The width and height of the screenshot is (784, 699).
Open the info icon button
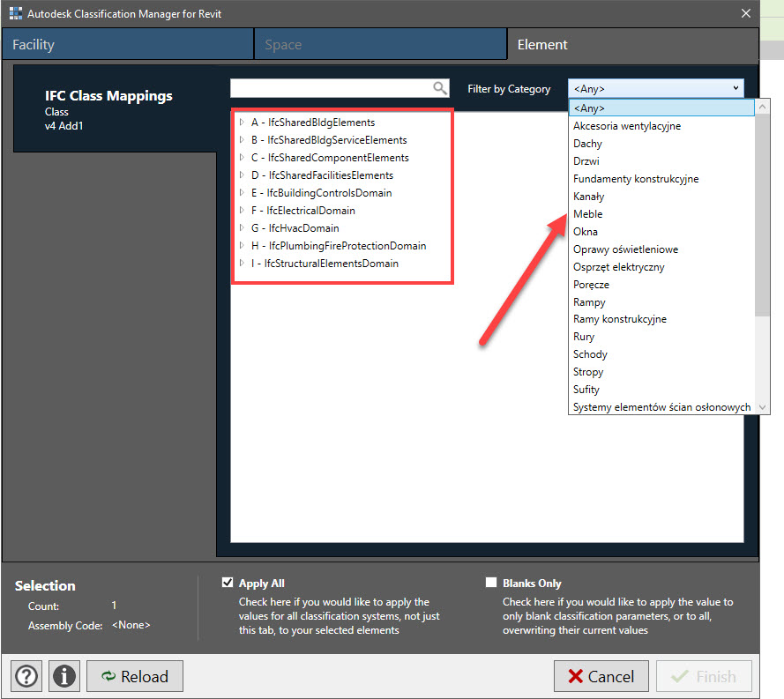pos(64,676)
